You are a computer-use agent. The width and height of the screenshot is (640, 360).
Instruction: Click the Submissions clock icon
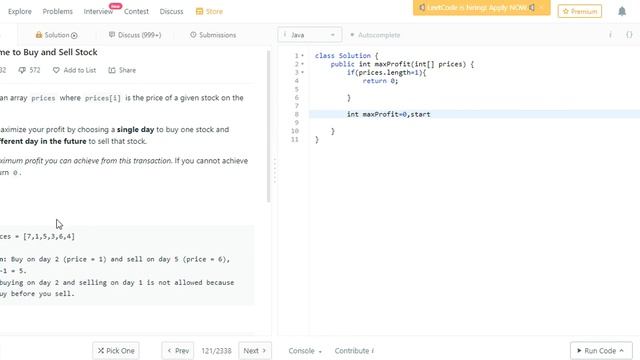click(x=193, y=35)
